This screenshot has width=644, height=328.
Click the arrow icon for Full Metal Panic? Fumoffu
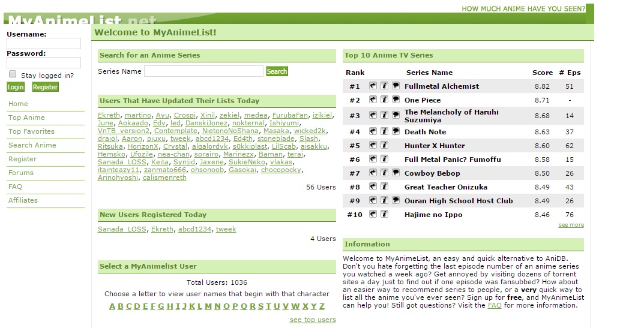coord(373,160)
